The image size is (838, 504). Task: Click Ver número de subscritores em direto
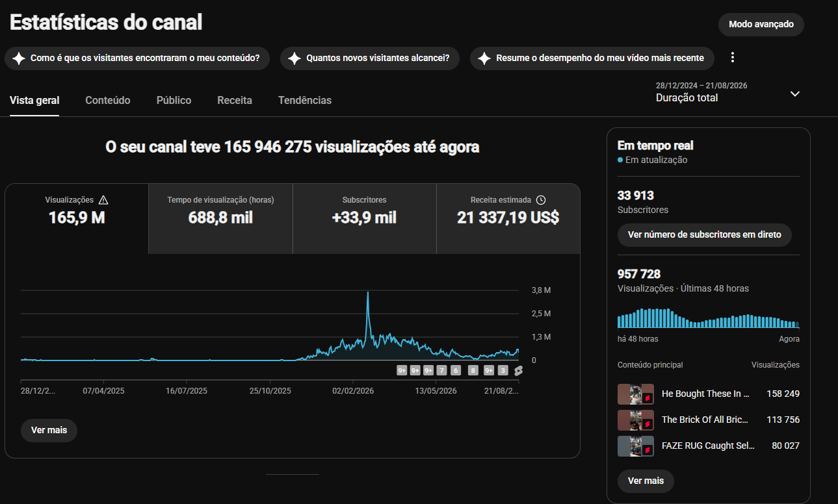coord(705,234)
